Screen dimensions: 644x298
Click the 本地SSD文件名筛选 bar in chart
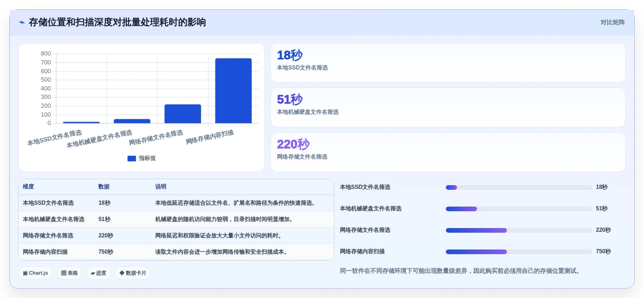81,123
